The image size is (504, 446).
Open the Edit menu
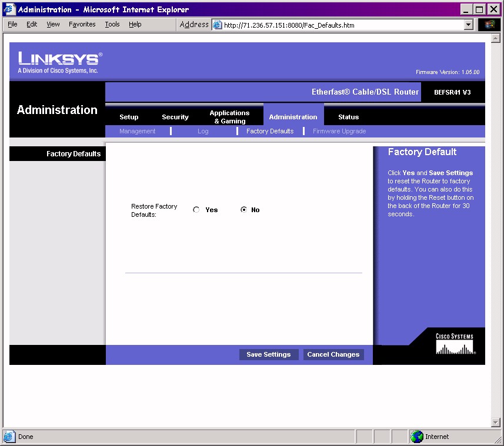click(32, 25)
